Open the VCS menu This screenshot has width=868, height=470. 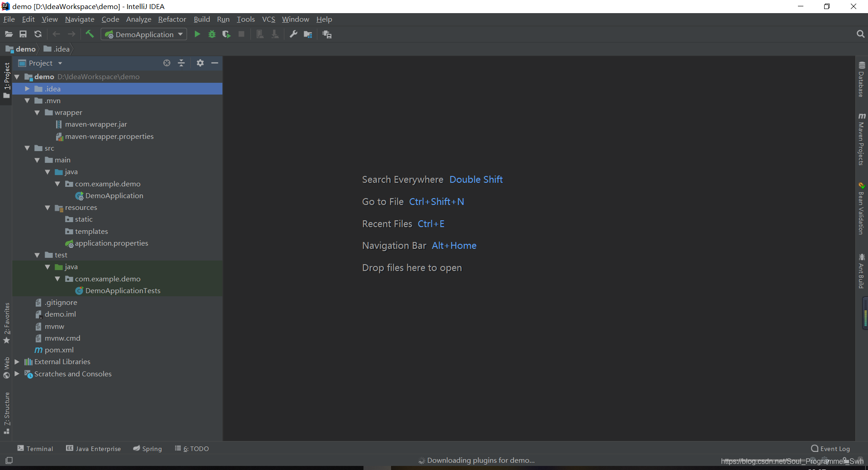tap(269, 19)
